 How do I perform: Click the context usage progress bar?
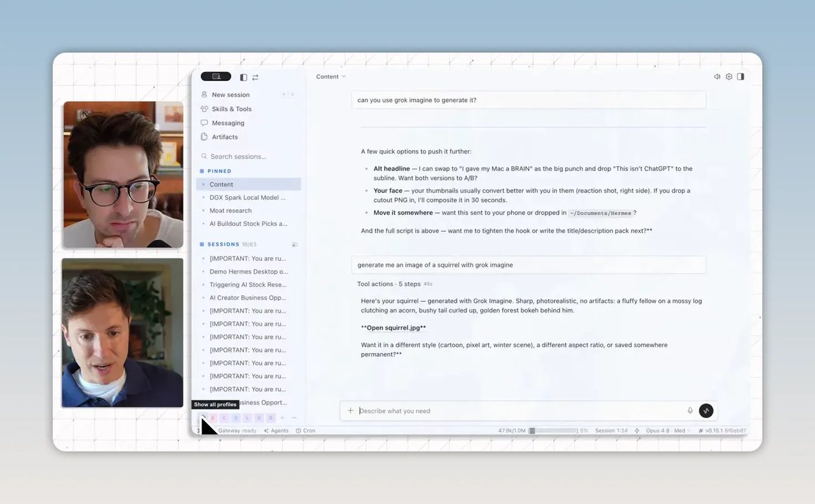click(x=553, y=431)
